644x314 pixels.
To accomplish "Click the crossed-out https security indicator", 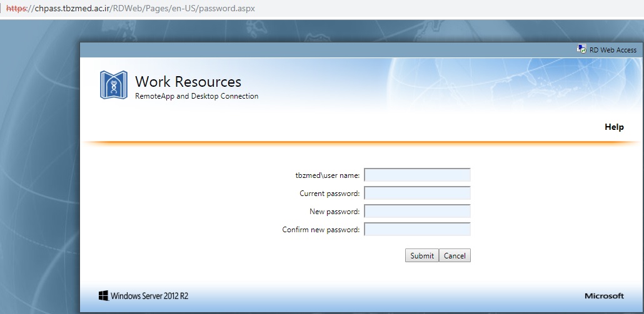I will (18, 9).
